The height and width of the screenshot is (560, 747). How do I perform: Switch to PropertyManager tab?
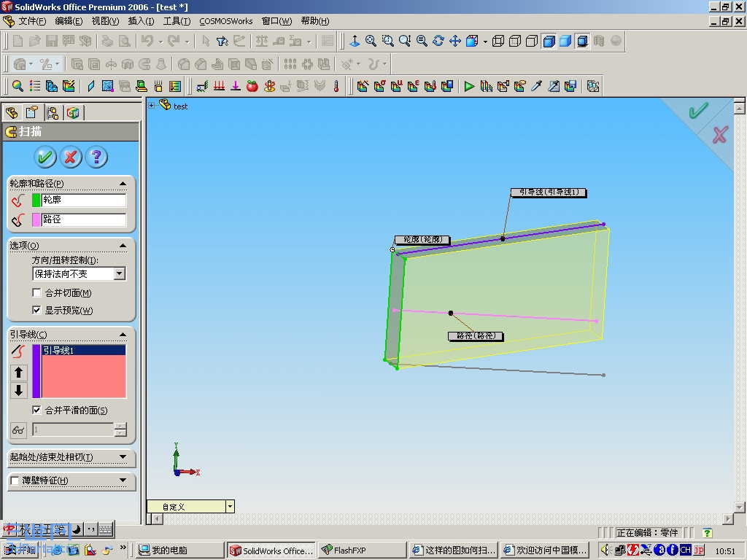click(32, 113)
